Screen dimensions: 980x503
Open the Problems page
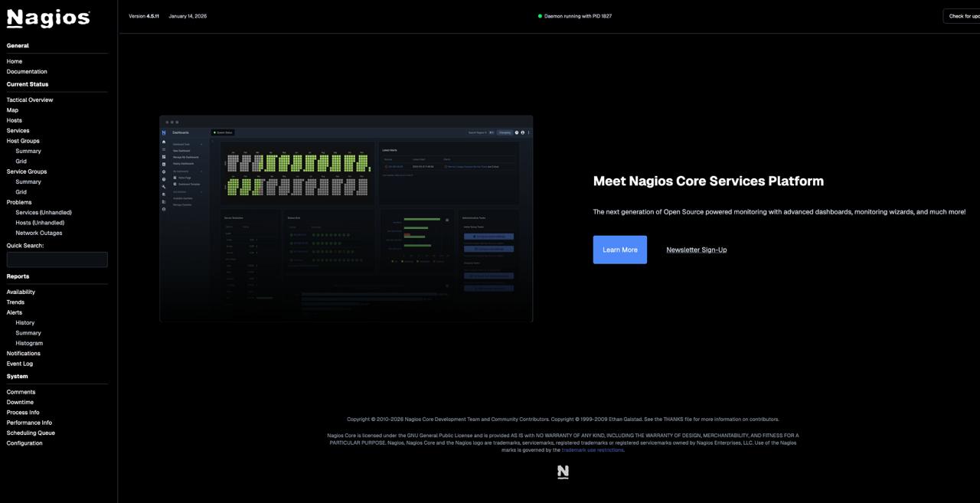pos(19,202)
